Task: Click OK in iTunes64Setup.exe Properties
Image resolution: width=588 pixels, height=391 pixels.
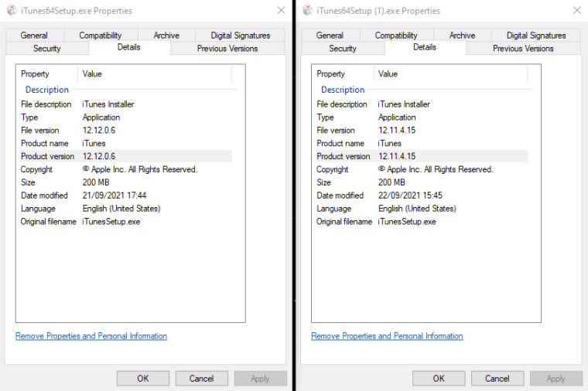Action: click(x=143, y=379)
